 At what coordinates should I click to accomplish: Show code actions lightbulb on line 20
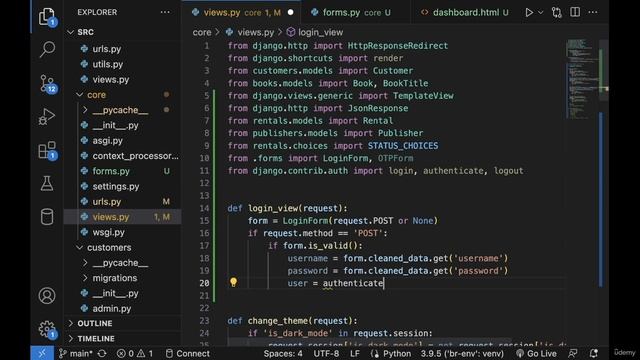coord(233,282)
